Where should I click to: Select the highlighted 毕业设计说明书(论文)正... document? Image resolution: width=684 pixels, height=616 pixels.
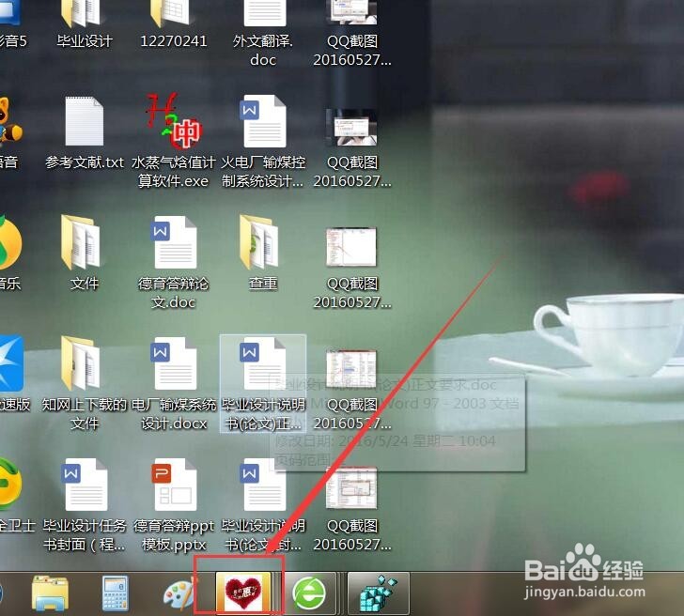coord(263,384)
